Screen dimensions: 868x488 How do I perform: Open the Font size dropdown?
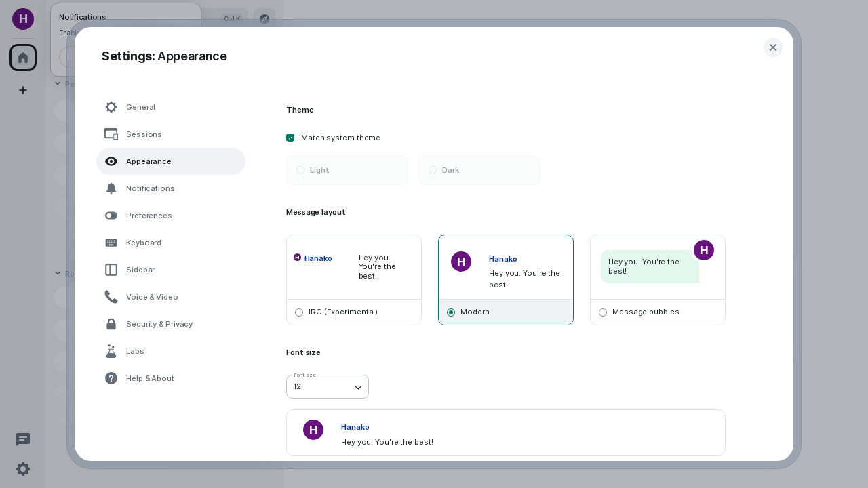coord(328,387)
